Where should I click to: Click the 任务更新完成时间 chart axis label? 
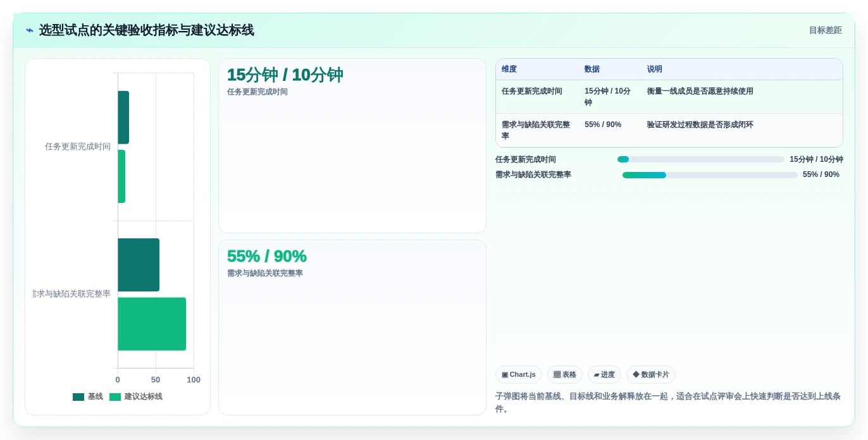[78, 147]
